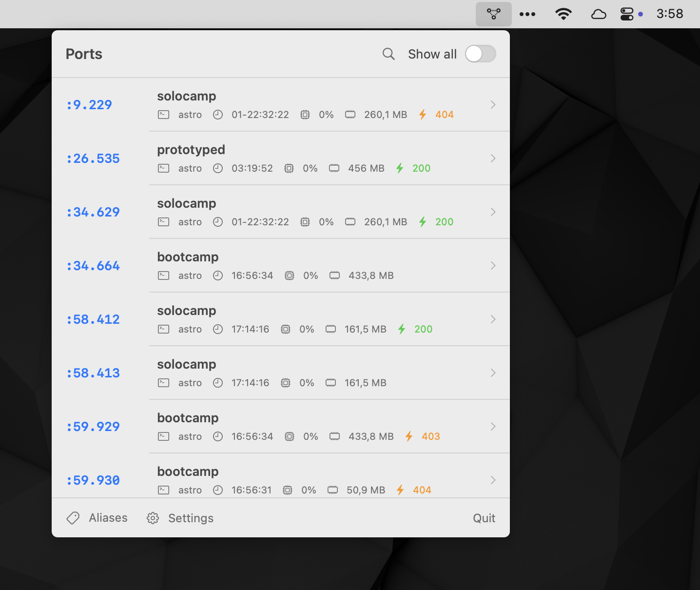The image size is (700, 590).
Task: Click the clock icon in :34.629 row
Action: tap(218, 222)
